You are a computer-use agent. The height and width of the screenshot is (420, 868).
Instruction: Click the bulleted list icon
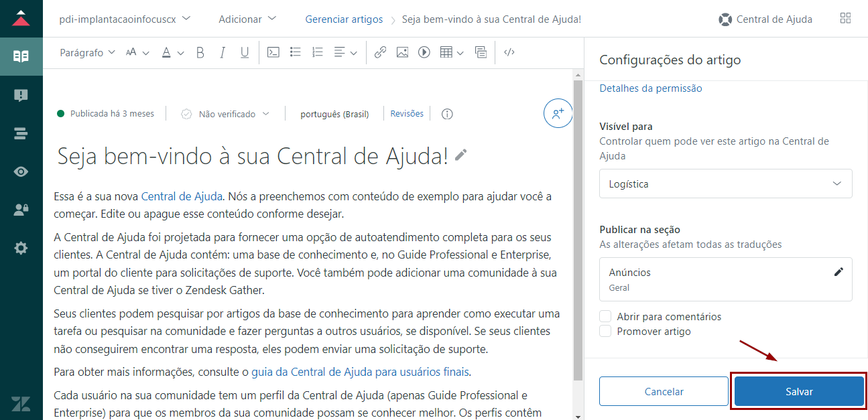click(x=295, y=53)
